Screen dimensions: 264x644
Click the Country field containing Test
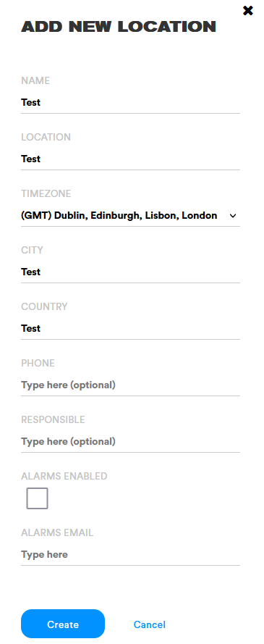click(130, 329)
